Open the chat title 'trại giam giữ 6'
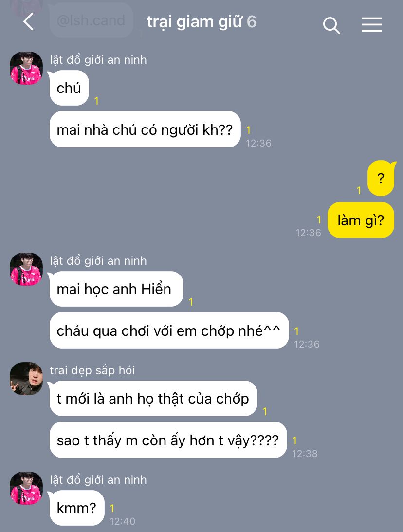This screenshot has height=532, width=403. click(201, 22)
